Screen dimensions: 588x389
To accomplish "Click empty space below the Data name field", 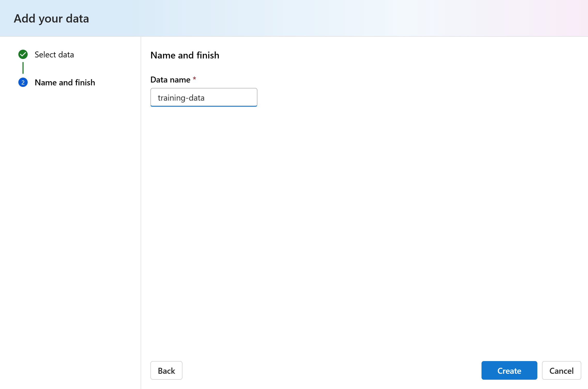I will 362,220.
